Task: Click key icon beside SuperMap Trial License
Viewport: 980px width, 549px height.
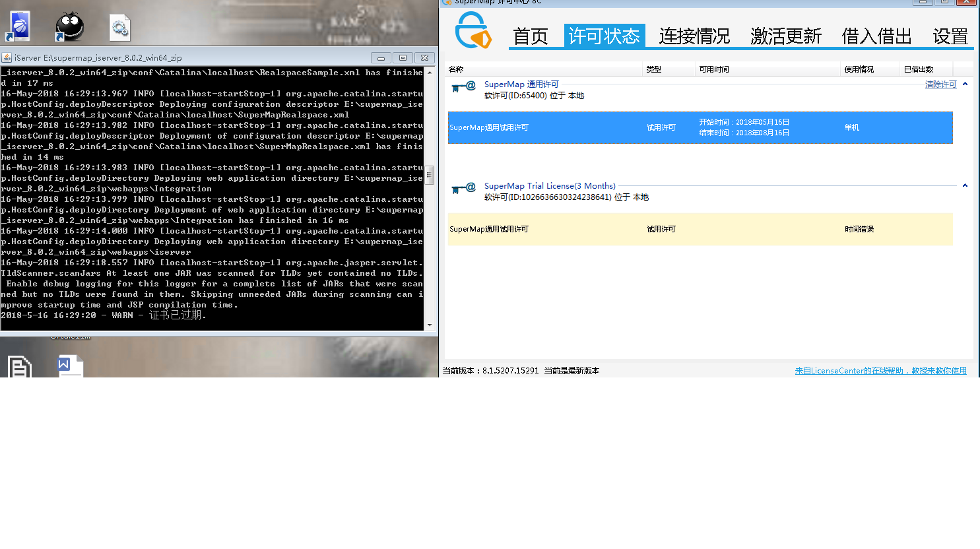Action: pyautogui.click(x=463, y=189)
